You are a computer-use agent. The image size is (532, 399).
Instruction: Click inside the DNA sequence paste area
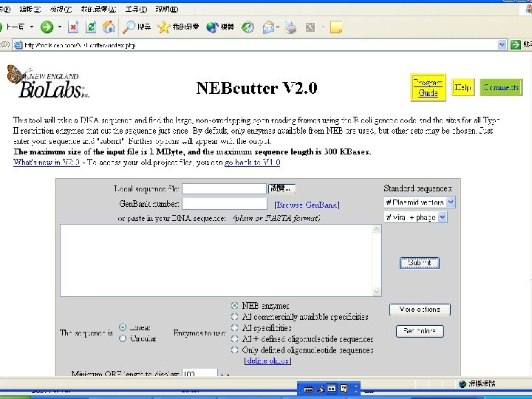click(216, 260)
